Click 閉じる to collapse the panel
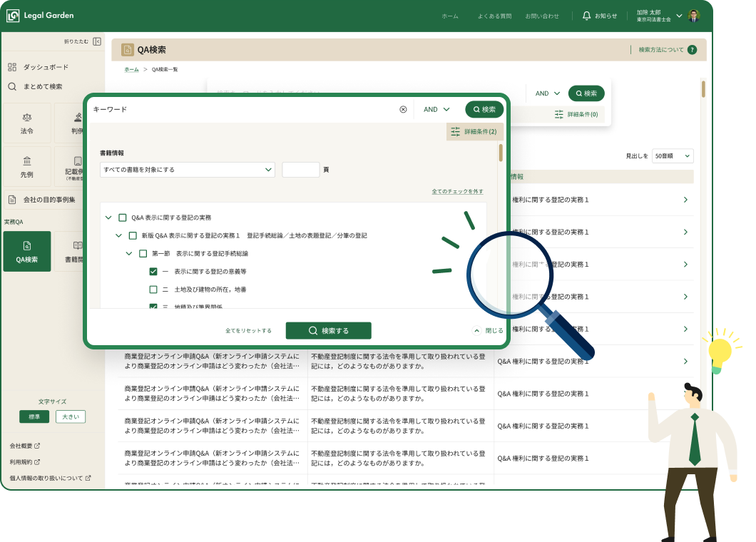 pyautogui.click(x=487, y=331)
